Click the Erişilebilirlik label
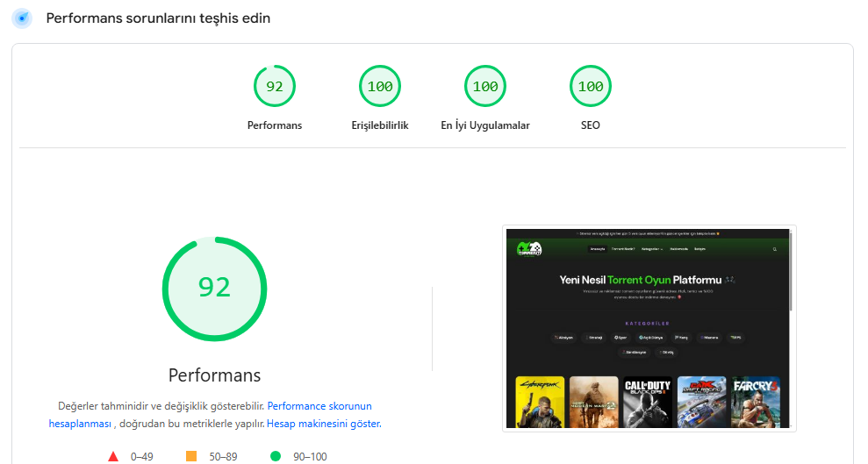Image resolution: width=868 pixels, height=464 pixels. point(380,125)
